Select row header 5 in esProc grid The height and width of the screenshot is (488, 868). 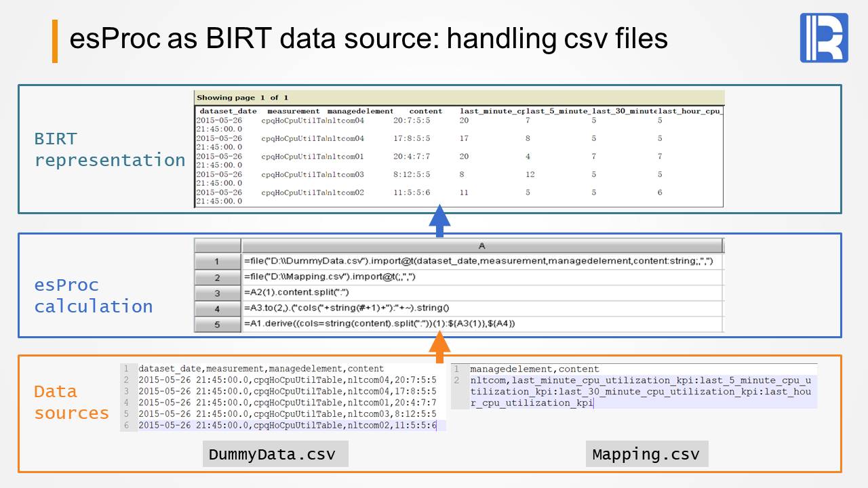pos(217,324)
